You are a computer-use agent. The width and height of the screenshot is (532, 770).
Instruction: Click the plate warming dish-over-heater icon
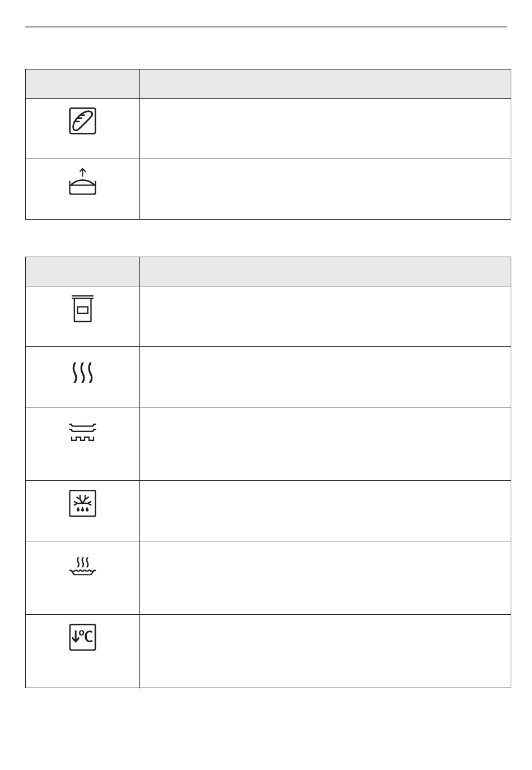[x=83, y=432]
